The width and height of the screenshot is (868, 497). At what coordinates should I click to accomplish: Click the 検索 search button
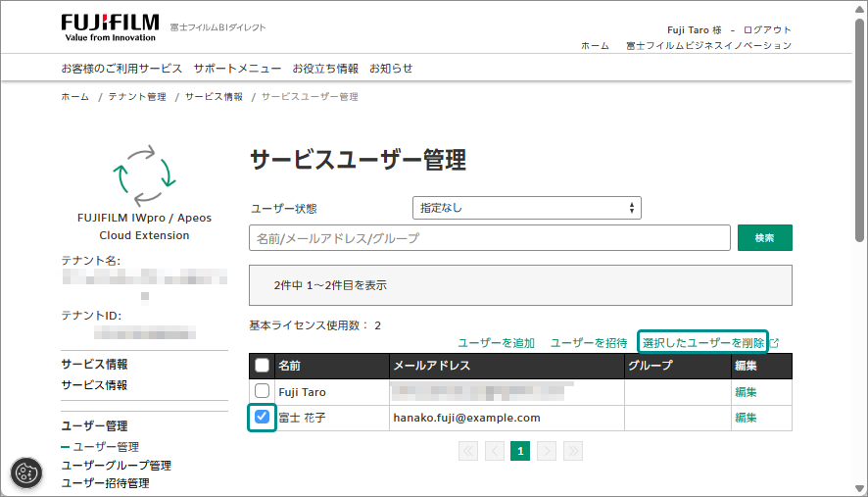[764, 237]
